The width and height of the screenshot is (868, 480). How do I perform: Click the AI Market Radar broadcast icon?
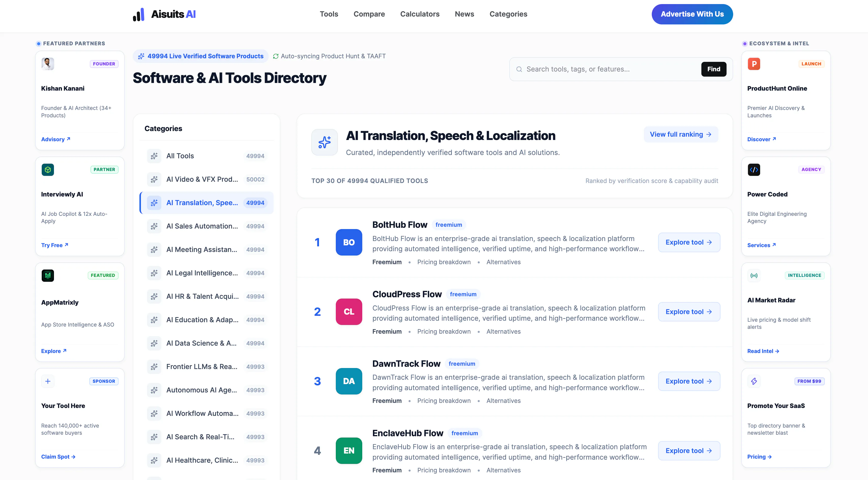(x=754, y=275)
